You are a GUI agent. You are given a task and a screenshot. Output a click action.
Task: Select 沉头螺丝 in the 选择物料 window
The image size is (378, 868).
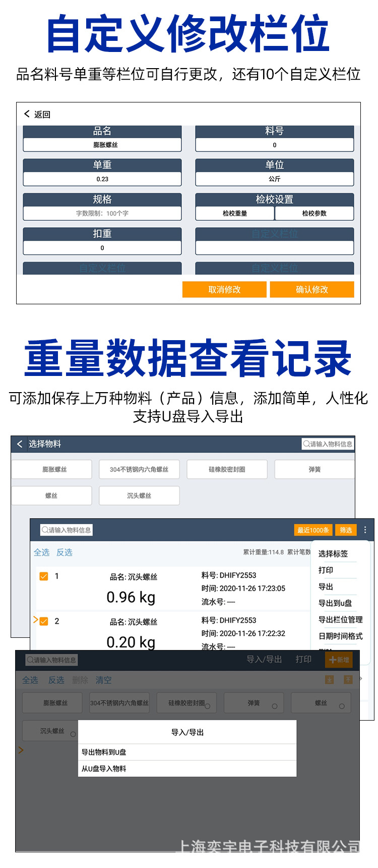coord(139,496)
